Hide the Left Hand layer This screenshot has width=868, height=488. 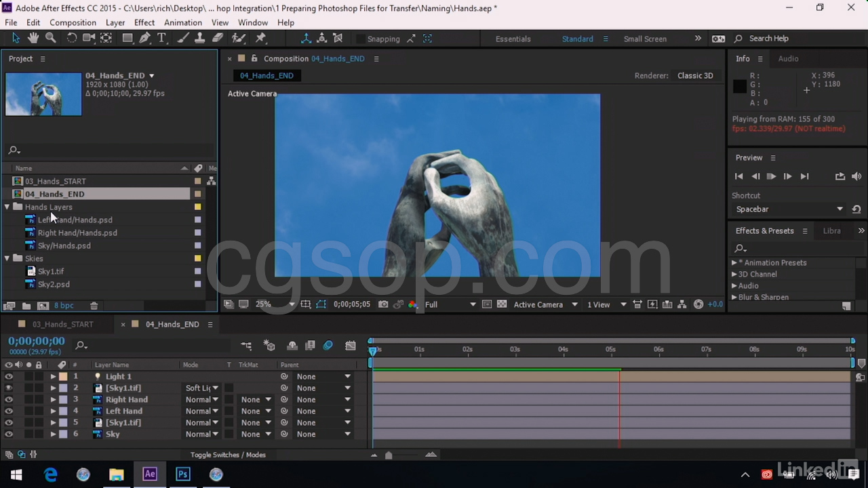(9, 411)
